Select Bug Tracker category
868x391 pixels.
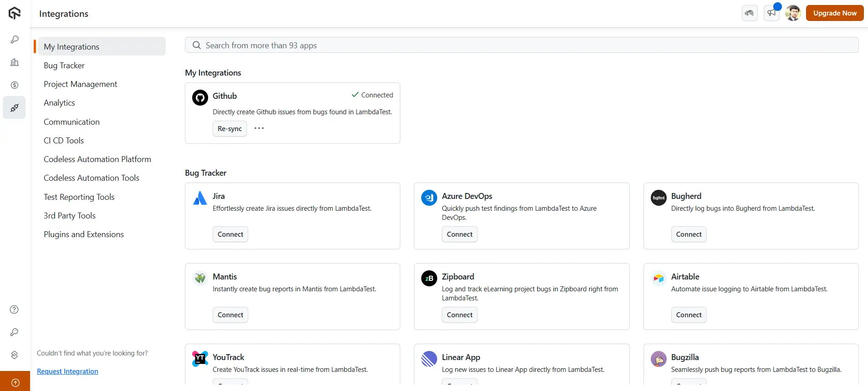click(64, 66)
